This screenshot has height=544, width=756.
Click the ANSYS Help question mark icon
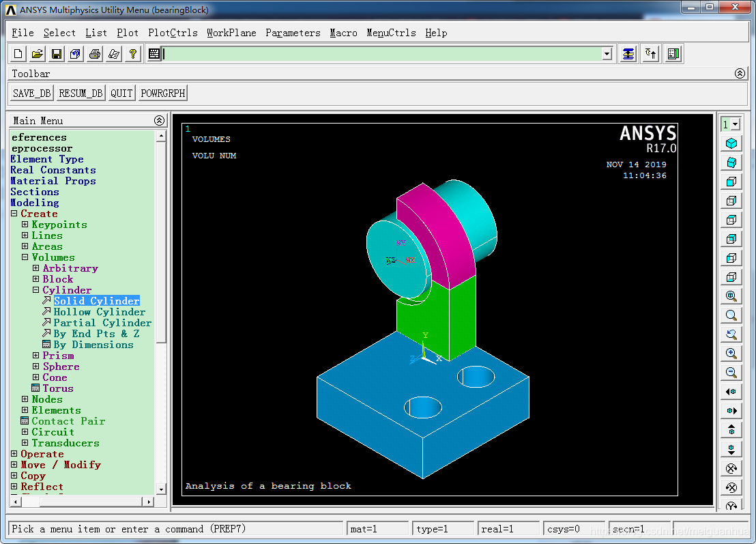coord(133,54)
